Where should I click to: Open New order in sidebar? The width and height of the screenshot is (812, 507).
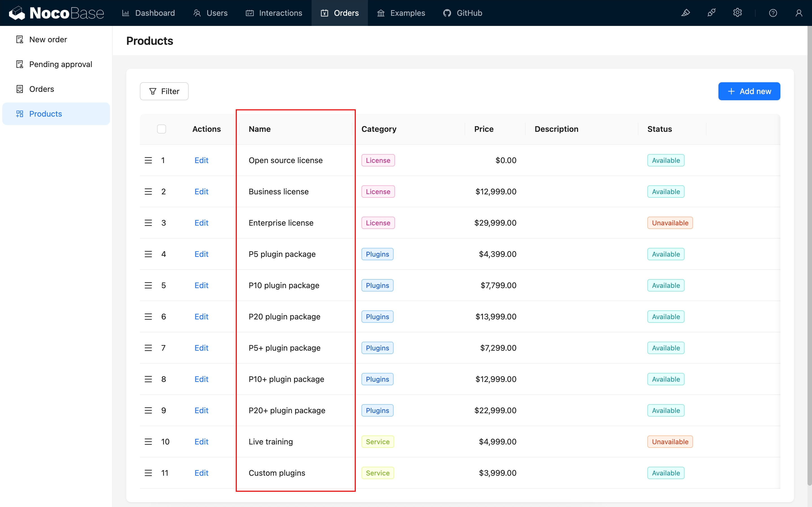click(48, 39)
